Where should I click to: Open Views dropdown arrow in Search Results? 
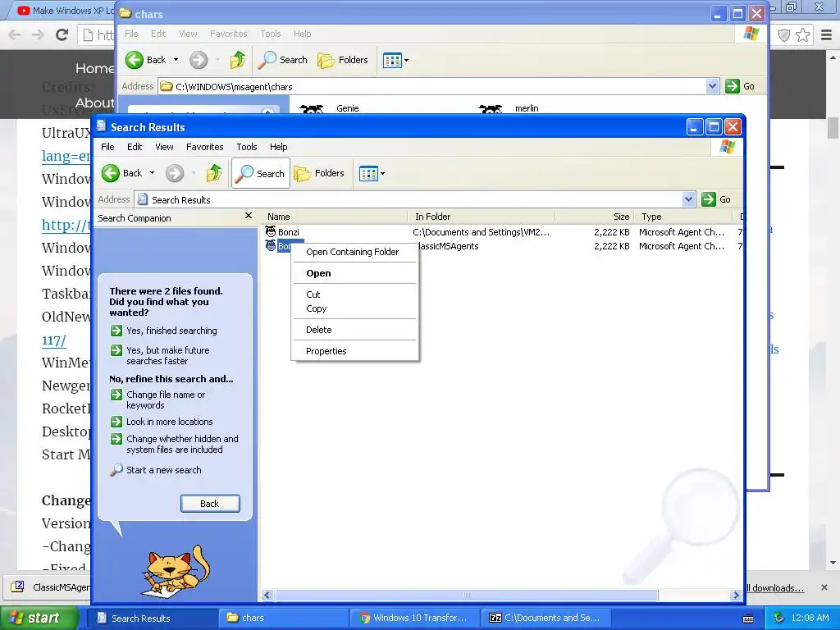pyautogui.click(x=382, y=174)
